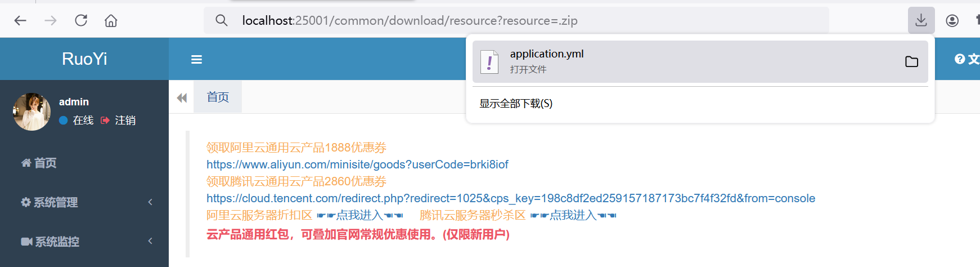Click the browser back arrow

(20, 21)
